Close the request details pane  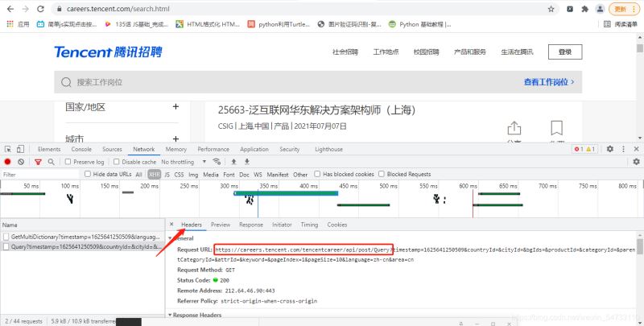coord(171,225)
